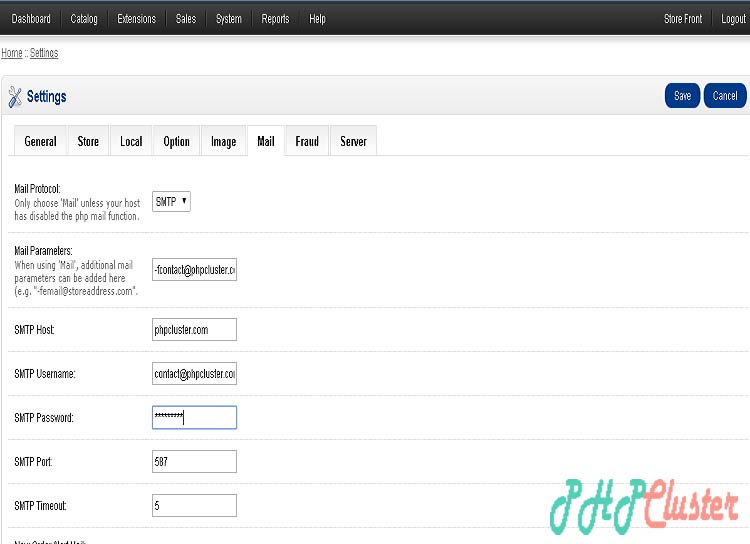Switch to the Fraud tab
The height and width of the screenshot is (544, 750).
pyautogui.click(x=307, y=141)
